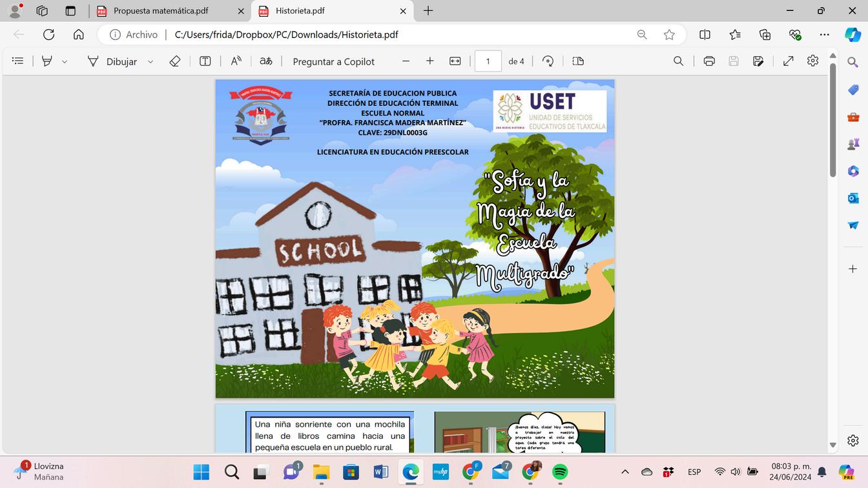Viewport: 868px width, 488px height.
Task: Open the Edge sidebar search
Action: (x=853, y=62)
